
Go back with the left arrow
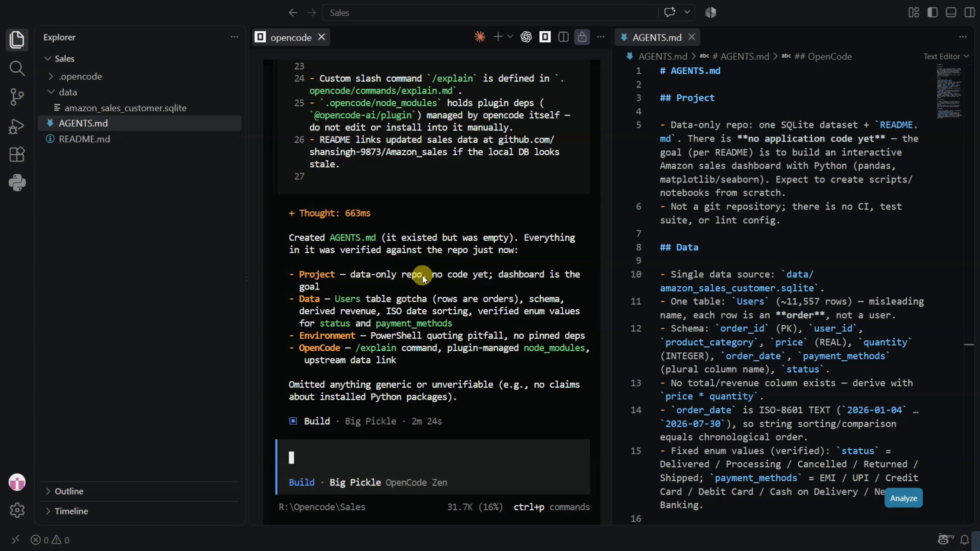click(293, 13)
